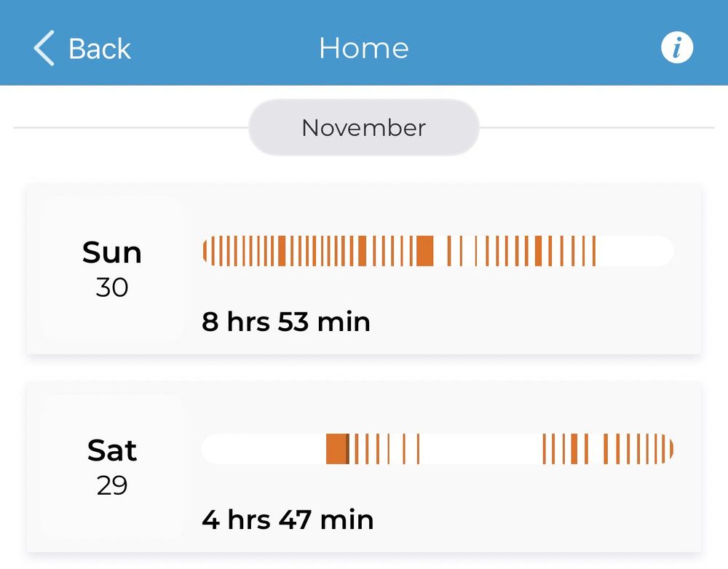Select the Sunday usage timeline bar
This screenshot has width=728, height=569.
click(x=438, y=250)
